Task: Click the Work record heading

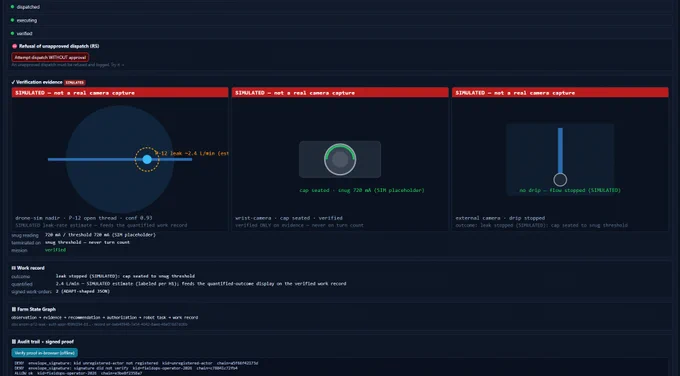Action: click(31, 268)
